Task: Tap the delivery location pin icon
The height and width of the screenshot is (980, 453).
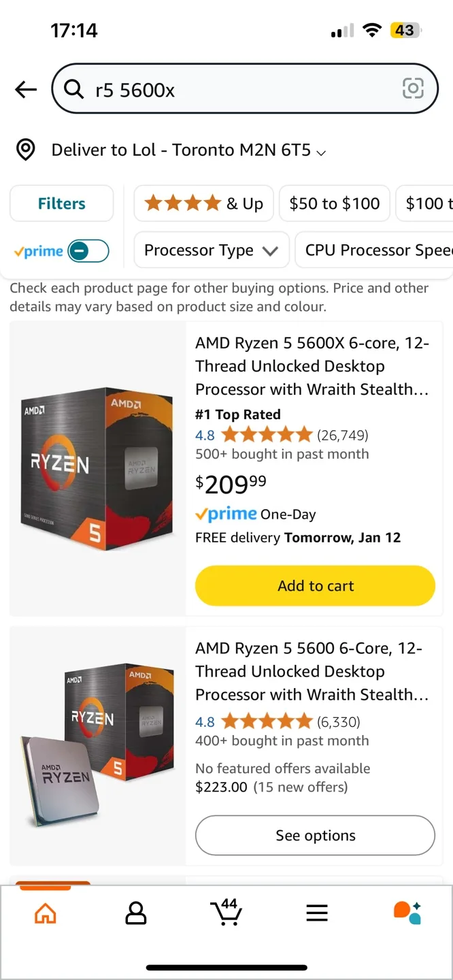Action: point(26,150)
